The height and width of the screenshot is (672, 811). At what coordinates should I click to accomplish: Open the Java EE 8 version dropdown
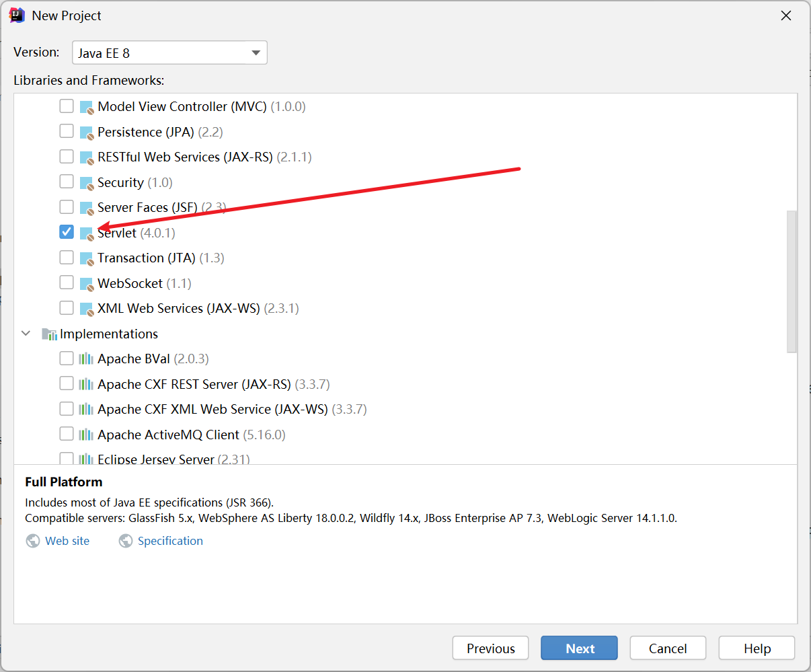(169, 52)
